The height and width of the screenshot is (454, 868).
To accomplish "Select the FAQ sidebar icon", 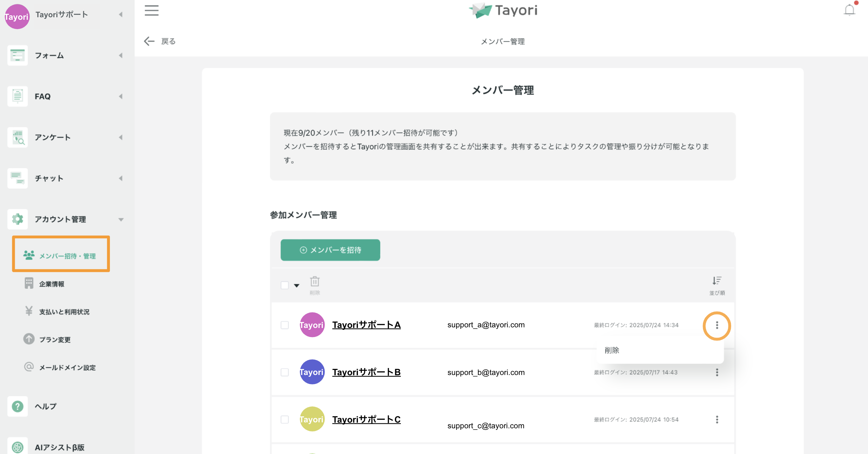I will (17, 96).
